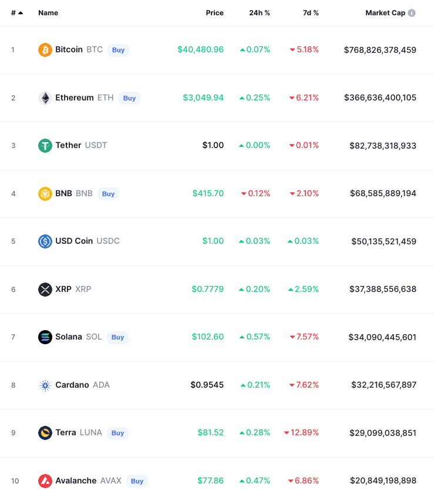Screen dimensions: 434x504
Task: Click the USD Coin logo icon
Action: click(45, 241)
